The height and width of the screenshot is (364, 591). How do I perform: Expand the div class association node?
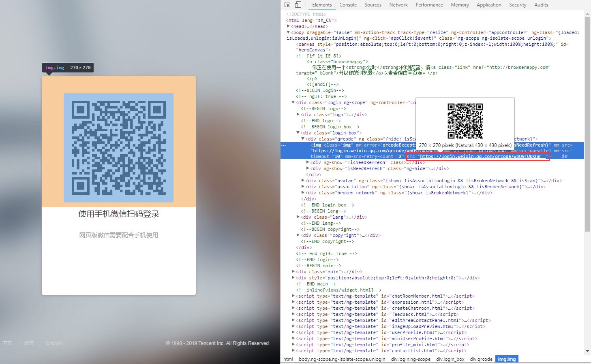[303, 187]
